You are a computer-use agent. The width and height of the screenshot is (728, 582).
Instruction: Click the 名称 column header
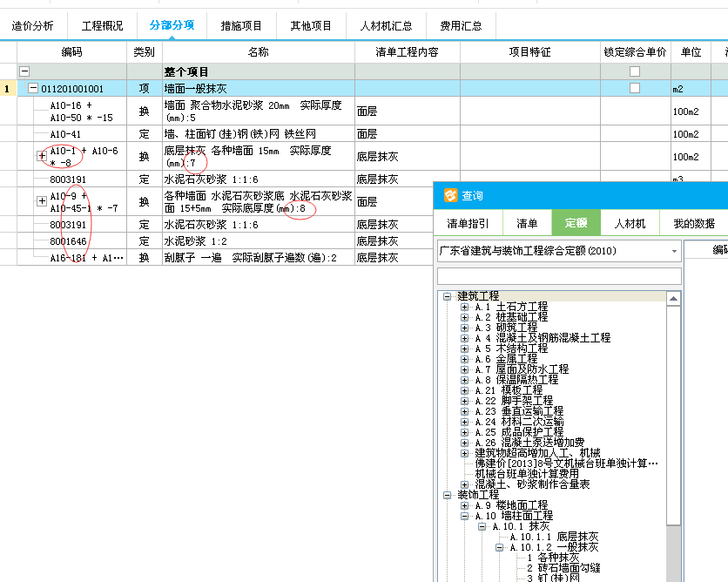pyautogui.click(x=259, y=52)
